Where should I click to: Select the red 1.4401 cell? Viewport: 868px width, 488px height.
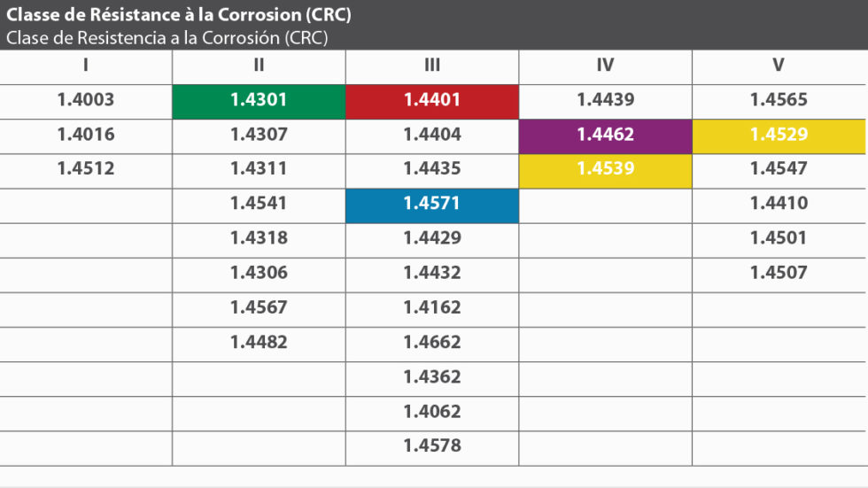432,101
